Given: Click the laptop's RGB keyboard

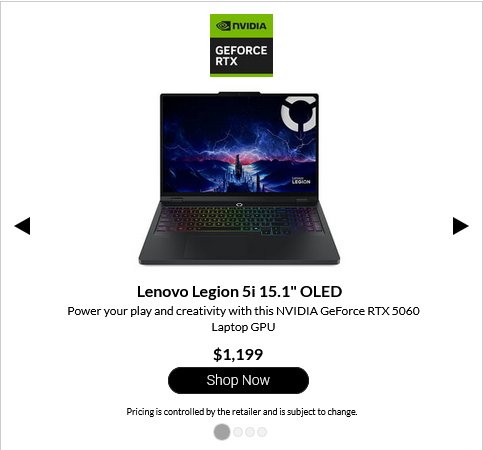Looking at the screenshot, I should (240, 220).
